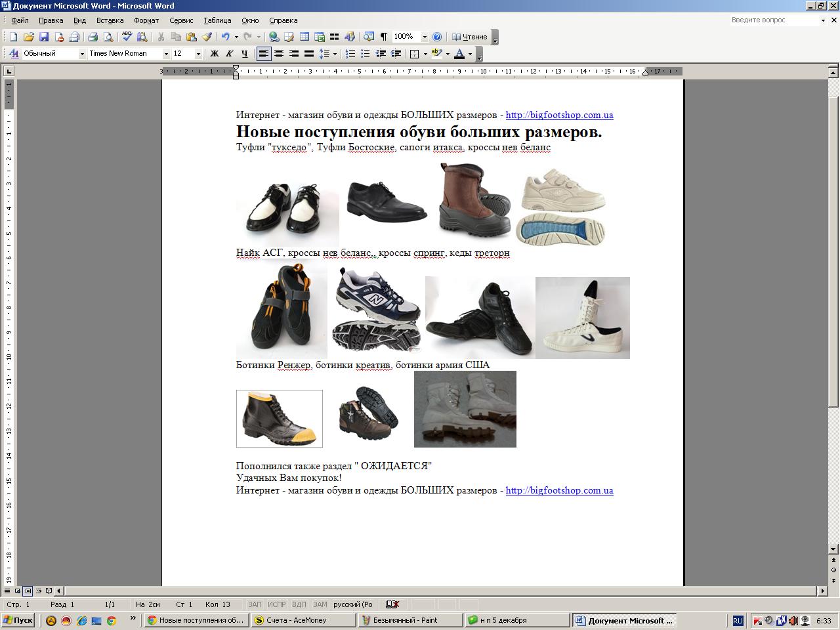Create a new blank document
Screen dimensions: 840x630
click(13, 37)
